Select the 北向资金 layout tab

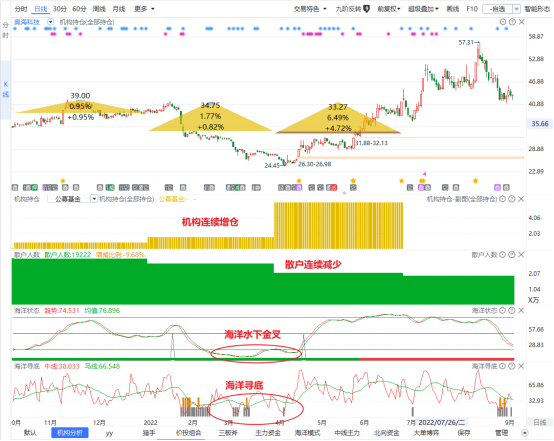387,433
